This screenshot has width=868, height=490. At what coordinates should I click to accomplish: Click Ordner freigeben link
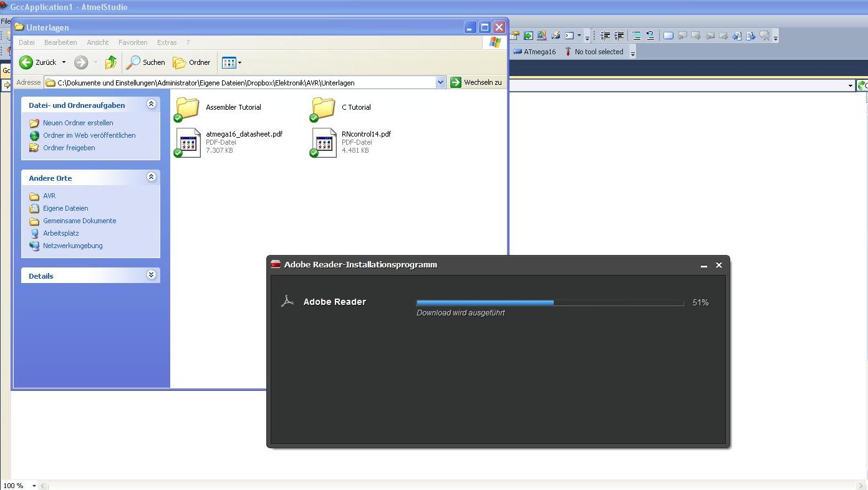click(x=69, y=148)
